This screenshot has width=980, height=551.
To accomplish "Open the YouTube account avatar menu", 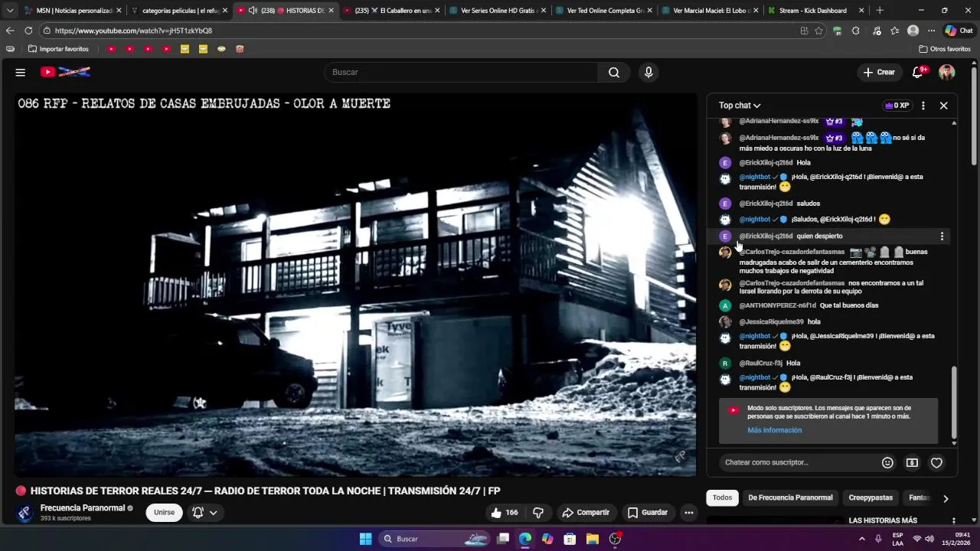I will (x=947, y=72).
